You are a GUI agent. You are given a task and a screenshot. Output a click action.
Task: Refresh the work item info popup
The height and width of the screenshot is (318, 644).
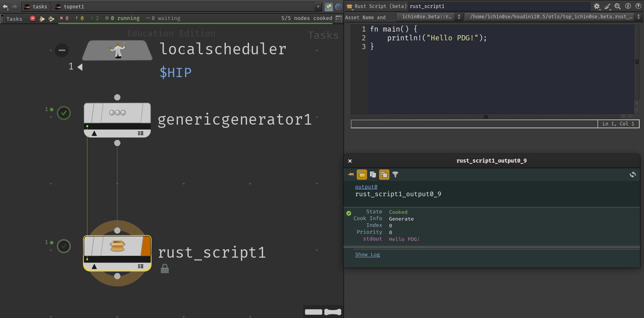[x=633, y=175]
